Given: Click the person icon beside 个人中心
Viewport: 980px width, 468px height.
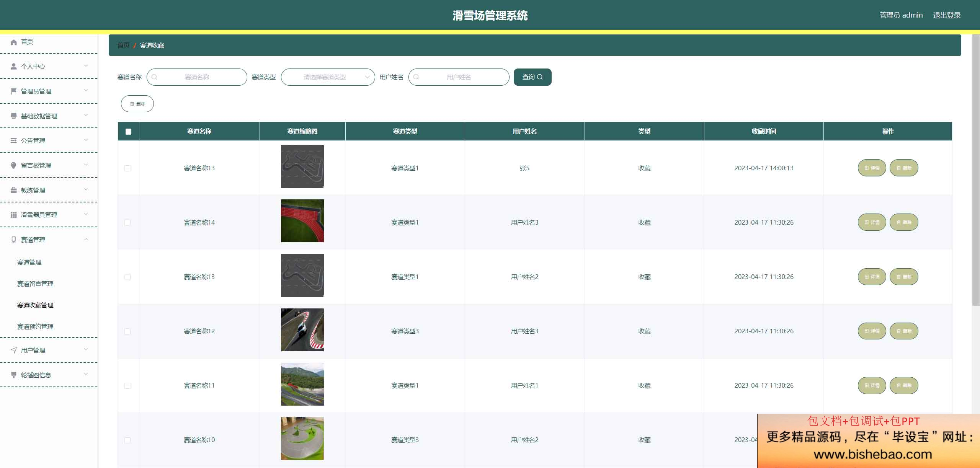Looking at the screenshot, I should (14, 67).
